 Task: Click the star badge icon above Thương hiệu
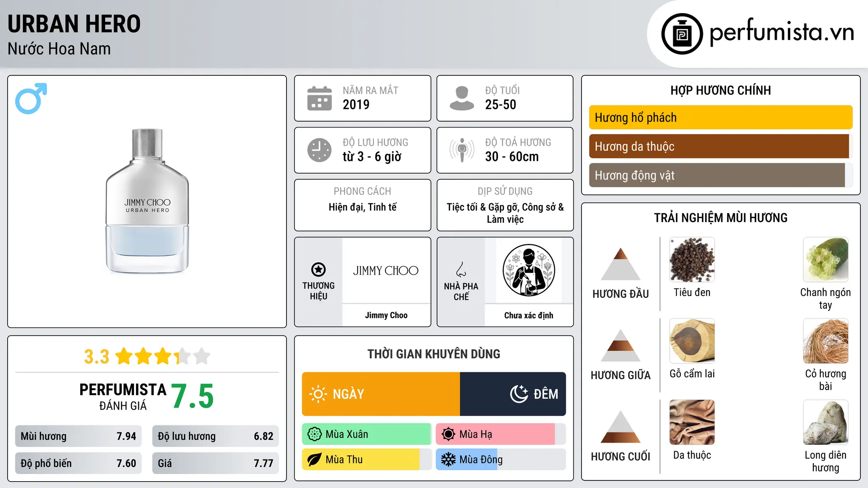[x=318, y=269]
